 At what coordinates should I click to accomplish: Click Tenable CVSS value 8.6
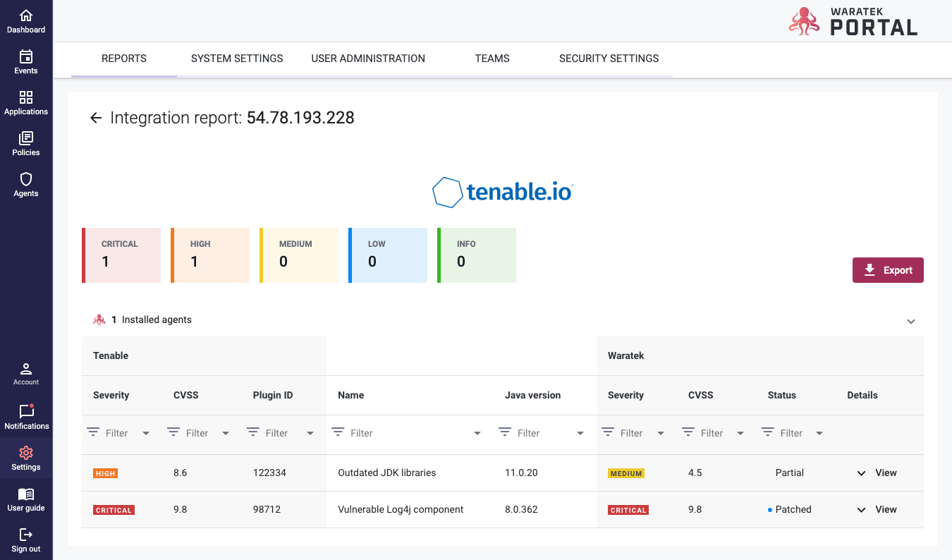(181, 473)
